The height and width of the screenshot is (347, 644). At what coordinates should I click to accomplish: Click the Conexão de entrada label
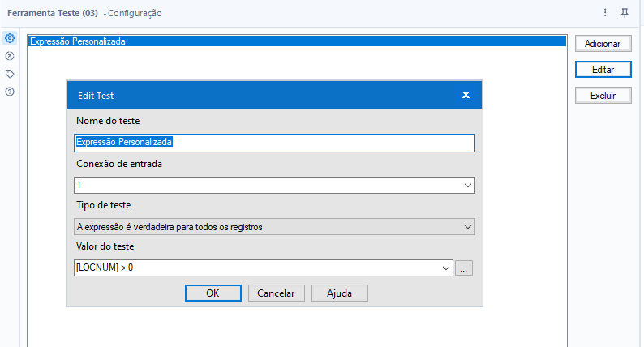(x=119, y=164)
